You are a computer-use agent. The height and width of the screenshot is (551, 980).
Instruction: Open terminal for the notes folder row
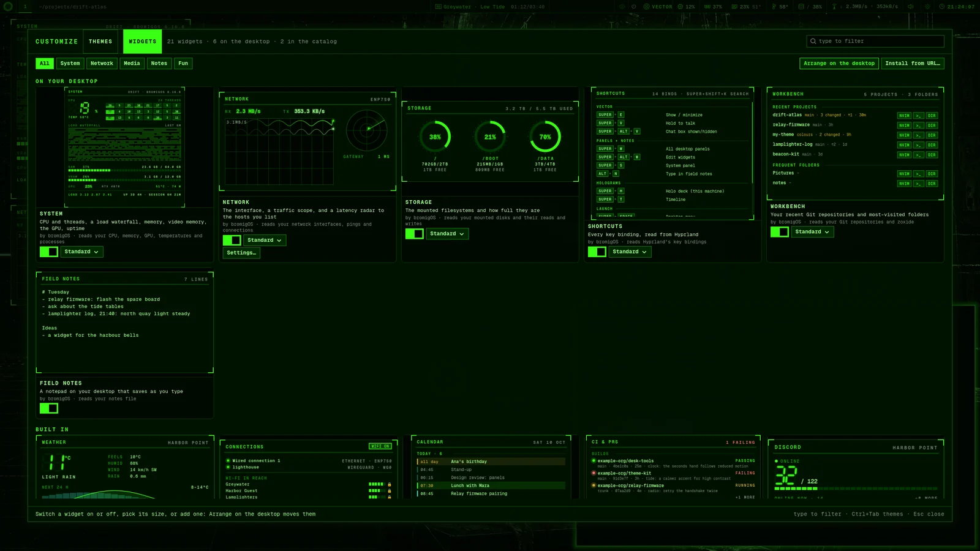tap(918, 184)
